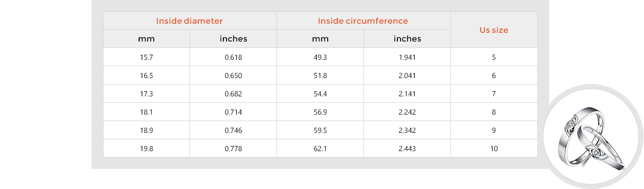This screenshot has height=189, width=644.
Task: Select the 0.650 inches diameter cell
Action: click(x=233, y=76)
